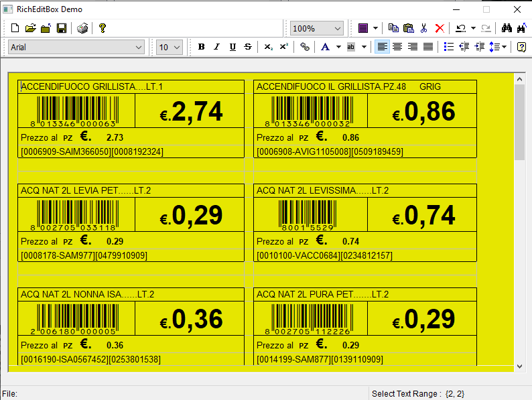The width and height of the screenshot is (532, 400).
Task: Click the price €.0,36
Action: [191, 319]
